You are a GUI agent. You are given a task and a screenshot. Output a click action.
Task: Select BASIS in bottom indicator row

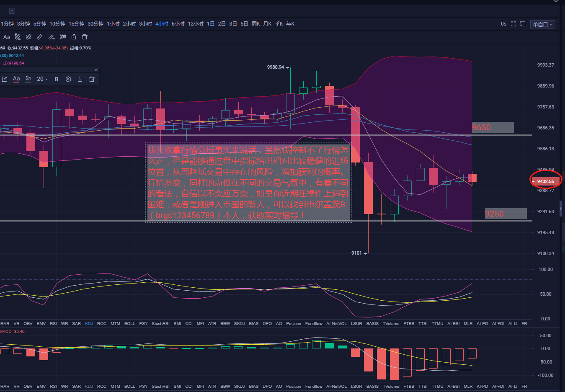[372, 387]
